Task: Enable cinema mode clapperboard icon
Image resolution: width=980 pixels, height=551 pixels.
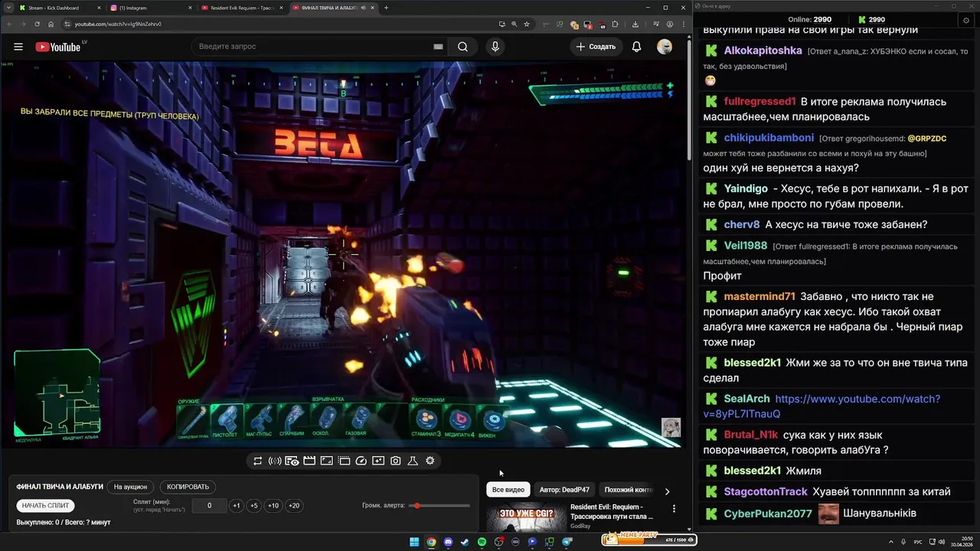Action: pos(309,461)
